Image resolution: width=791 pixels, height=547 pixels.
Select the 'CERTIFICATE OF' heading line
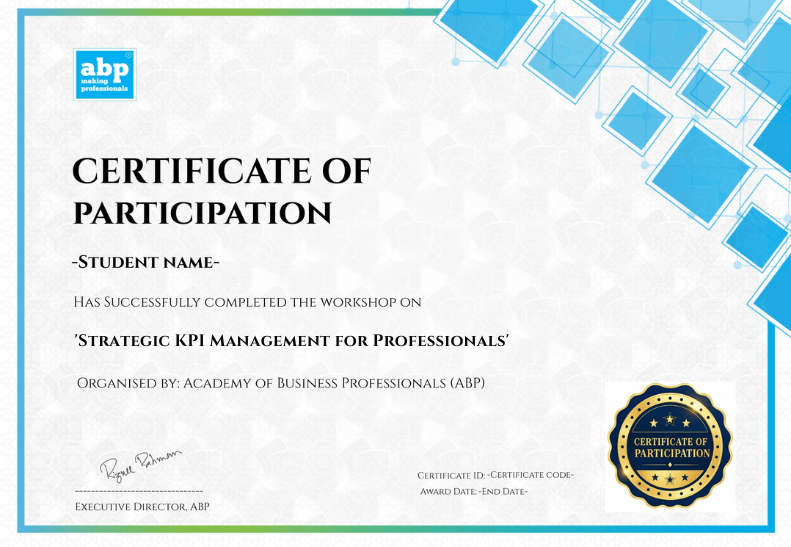[x=222, y=171]
